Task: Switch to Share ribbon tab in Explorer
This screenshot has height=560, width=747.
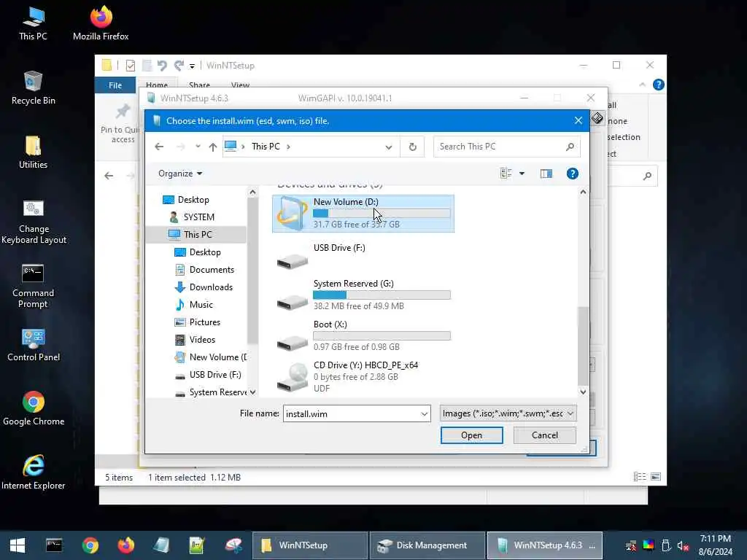Action: (199, 85)
